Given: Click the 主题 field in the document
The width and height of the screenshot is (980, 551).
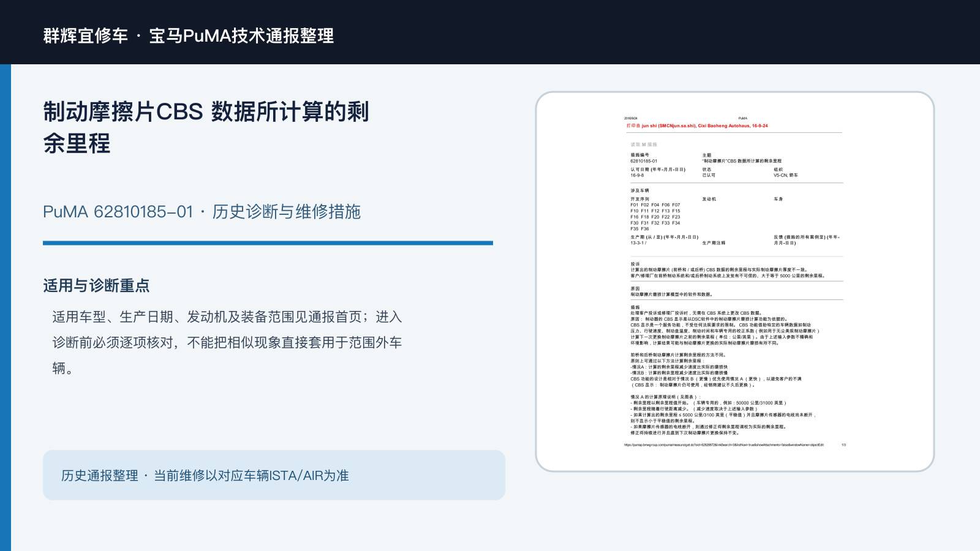Looking at the screenshot, I should [x=742, y=159].
